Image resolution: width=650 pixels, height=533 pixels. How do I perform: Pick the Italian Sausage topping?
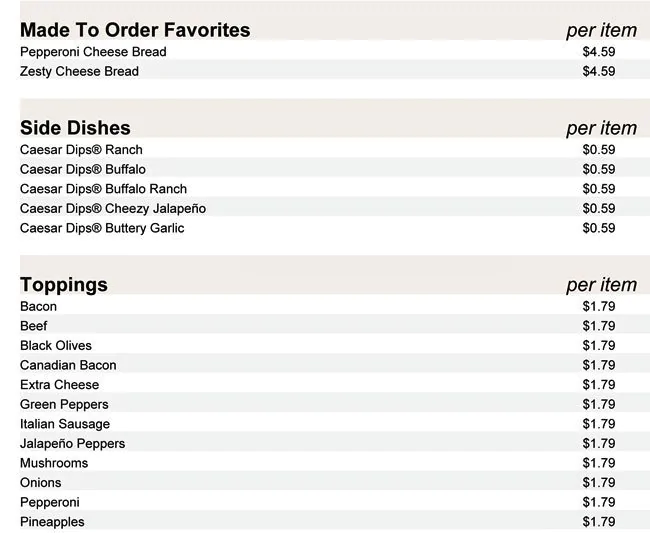click(x=65, y=424)
